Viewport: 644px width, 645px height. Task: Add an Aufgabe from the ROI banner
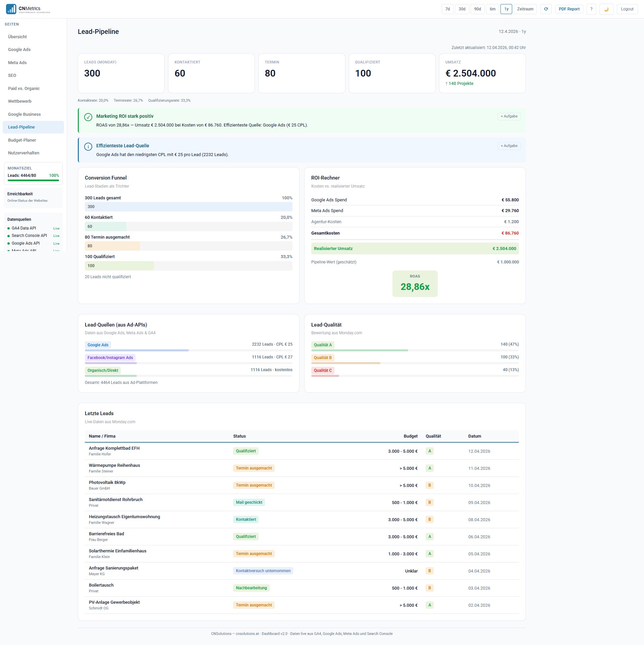pos(509,116)
